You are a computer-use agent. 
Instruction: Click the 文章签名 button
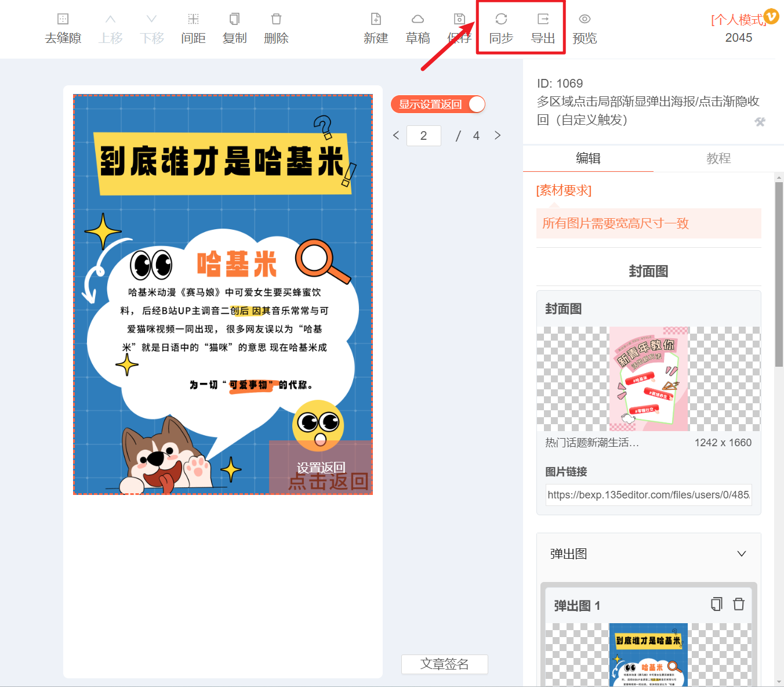pyautogui.click(x=445, y=664)
